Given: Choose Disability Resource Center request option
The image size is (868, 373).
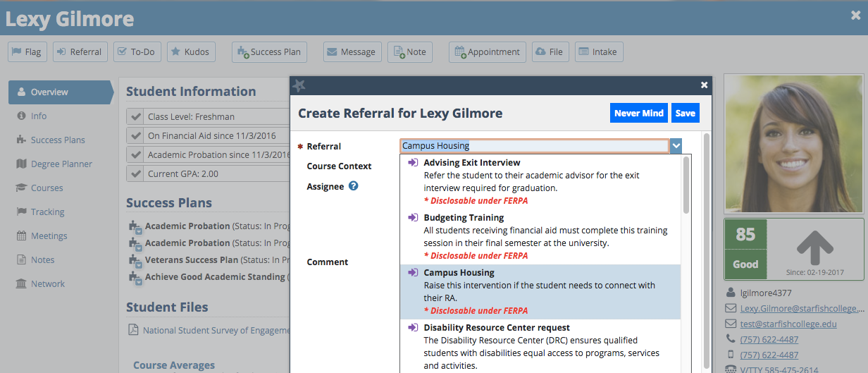Looking at the screenshot, I should click(496, 328).
